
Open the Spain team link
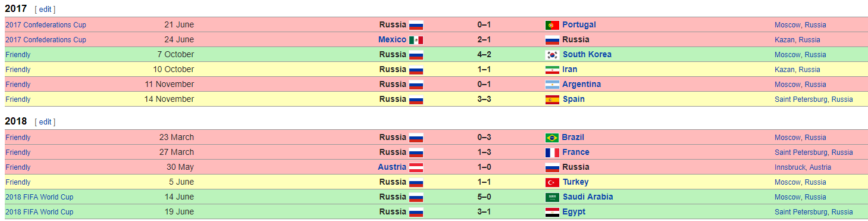click(574, 99)
